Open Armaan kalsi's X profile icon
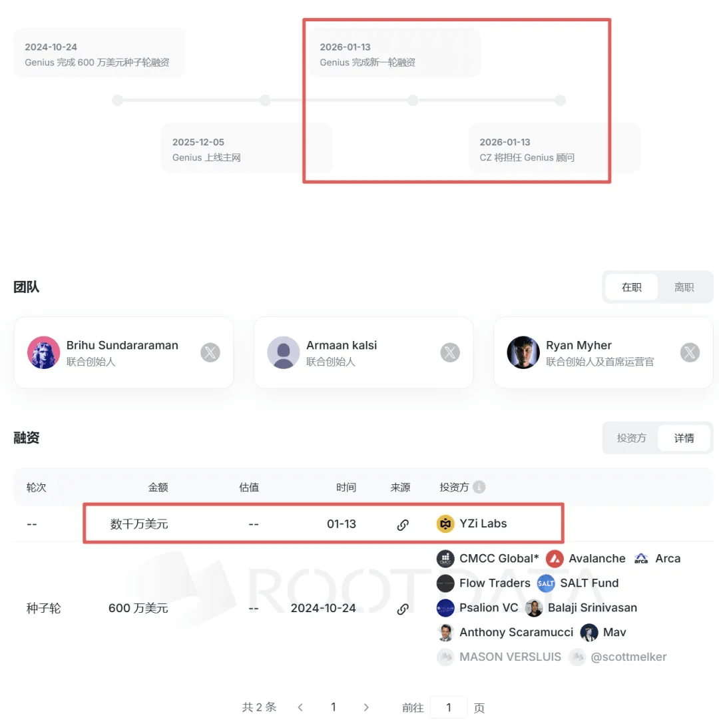The image size is (719, 728). (x=450, y=352)
